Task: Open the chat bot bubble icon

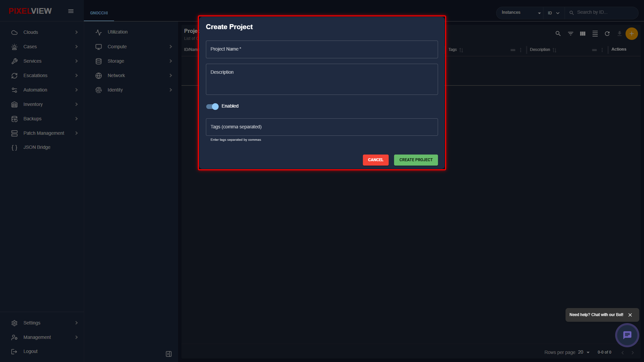Action: [627, 335]
